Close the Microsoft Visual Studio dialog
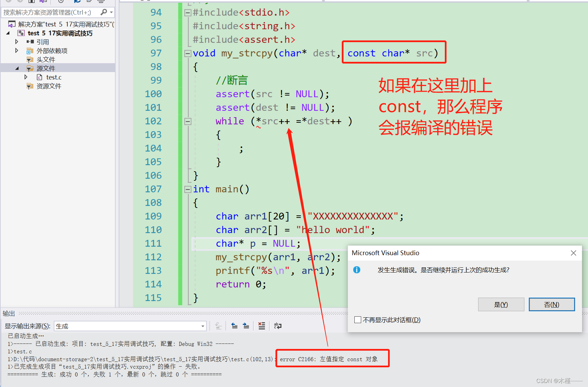588x387 pixels. pyautogui.click(x=573, y=253)
